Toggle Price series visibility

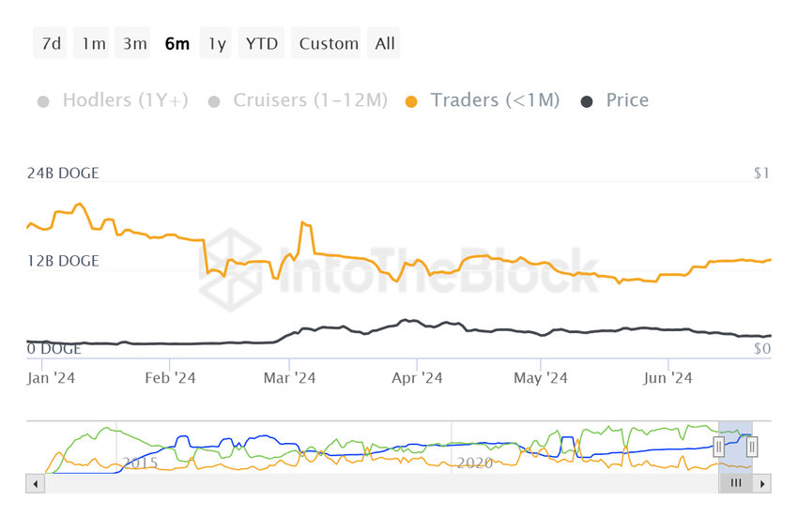click(627, 100)
